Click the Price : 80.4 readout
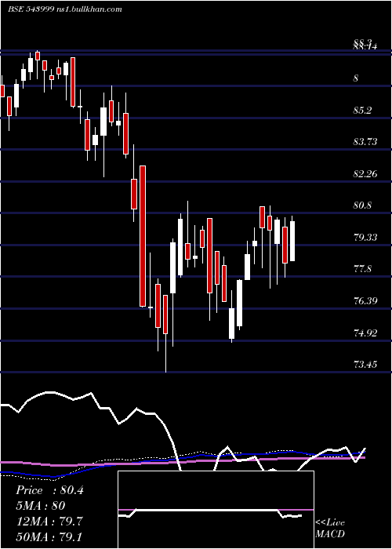 click(49, 490)
